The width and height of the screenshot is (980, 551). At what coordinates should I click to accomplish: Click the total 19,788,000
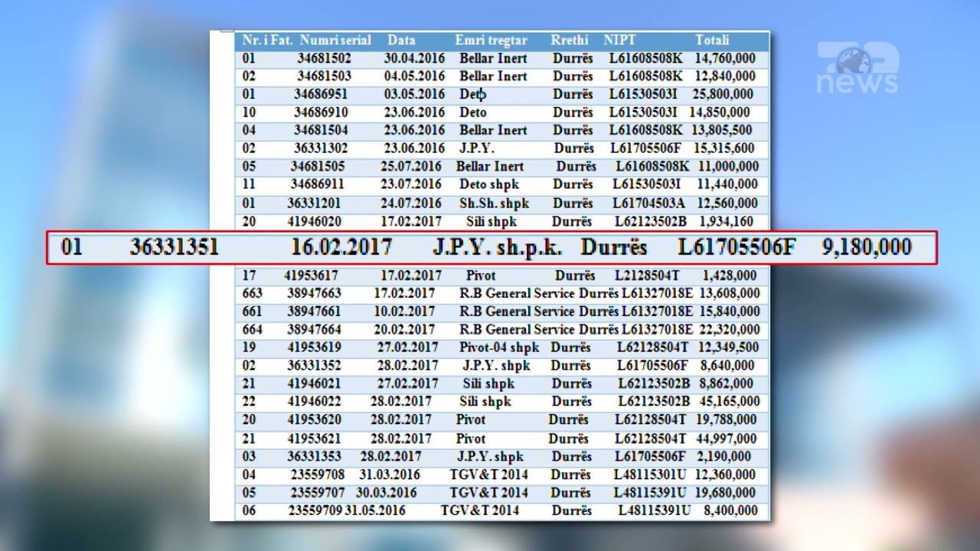click(727, 420)
